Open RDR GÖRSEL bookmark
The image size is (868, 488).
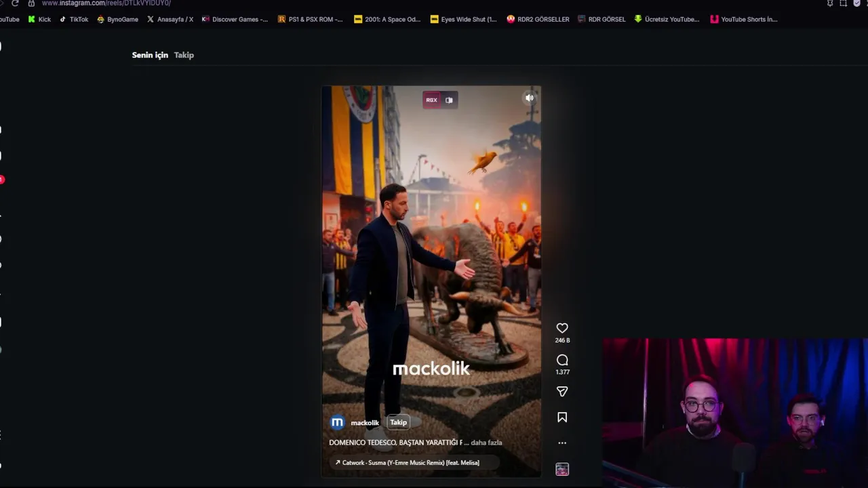click(601, 19)
